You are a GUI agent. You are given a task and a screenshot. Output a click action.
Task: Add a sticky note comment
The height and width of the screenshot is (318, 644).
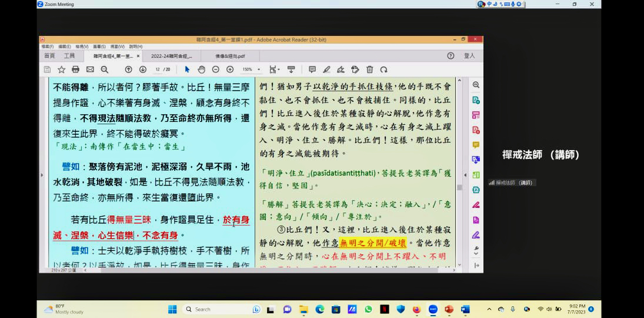(312, 69)
